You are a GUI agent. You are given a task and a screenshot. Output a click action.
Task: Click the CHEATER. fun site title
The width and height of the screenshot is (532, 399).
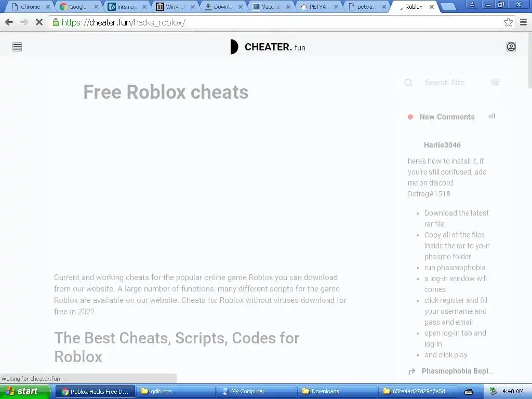tap(275, 47)
